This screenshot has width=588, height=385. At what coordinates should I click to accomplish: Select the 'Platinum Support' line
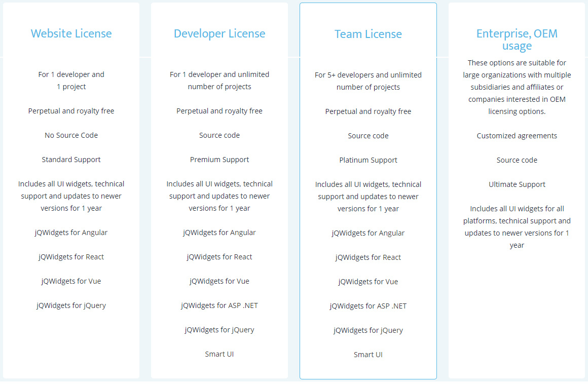coord(368,160)
